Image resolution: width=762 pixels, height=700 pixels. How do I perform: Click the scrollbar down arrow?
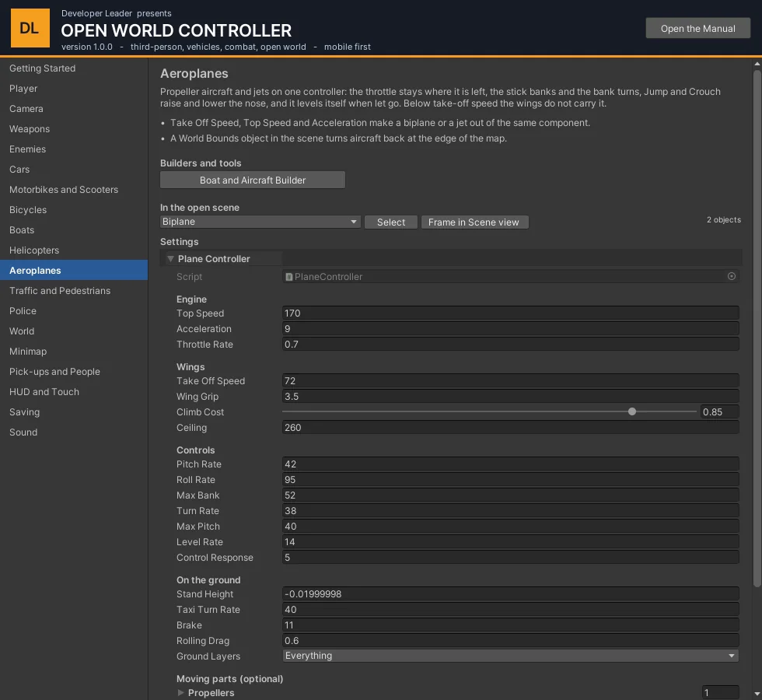click(757, 694)
